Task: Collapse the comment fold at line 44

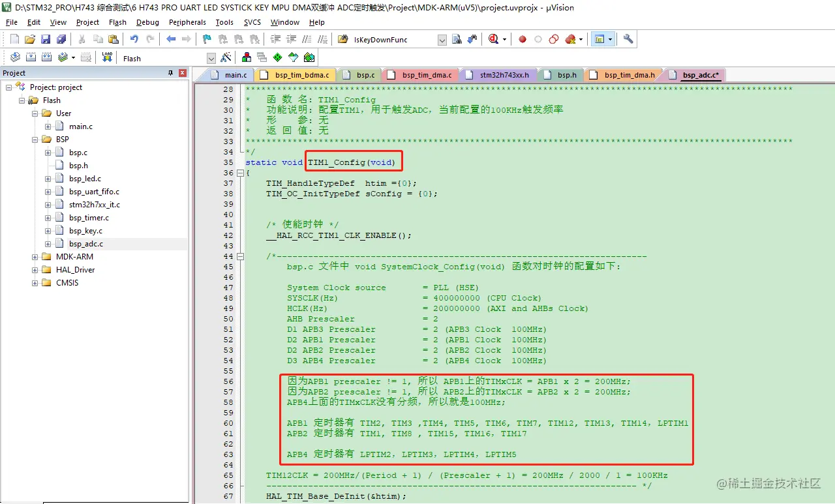Action: click(x=240, y=256)
